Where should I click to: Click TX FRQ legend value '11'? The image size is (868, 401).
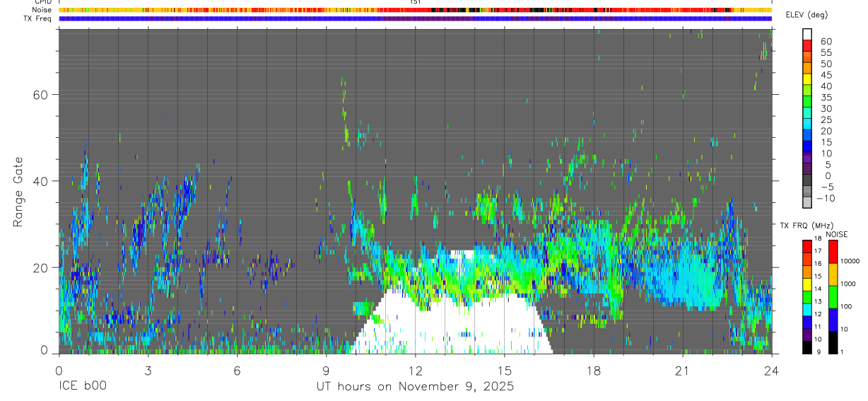(x=819, y=327)
